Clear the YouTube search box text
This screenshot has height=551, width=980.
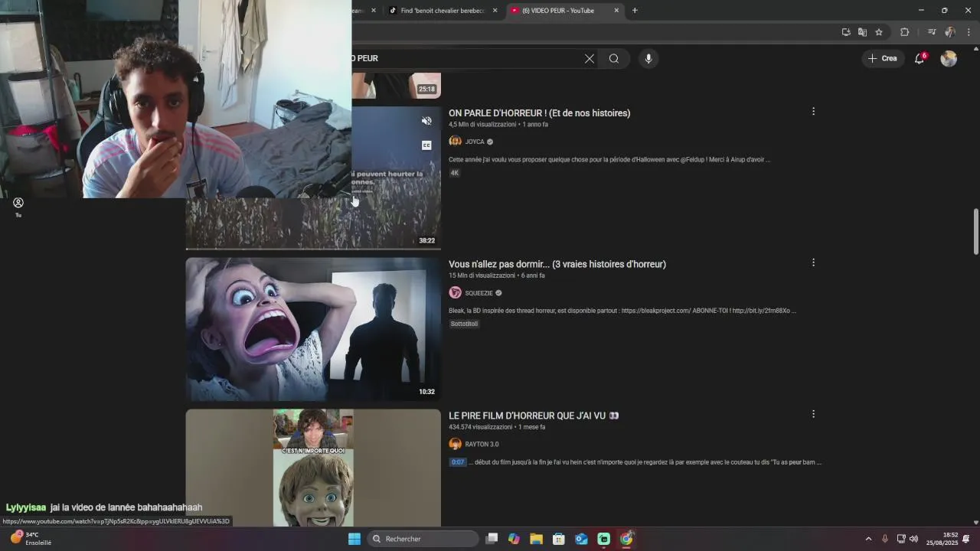(x=590, y=58)
